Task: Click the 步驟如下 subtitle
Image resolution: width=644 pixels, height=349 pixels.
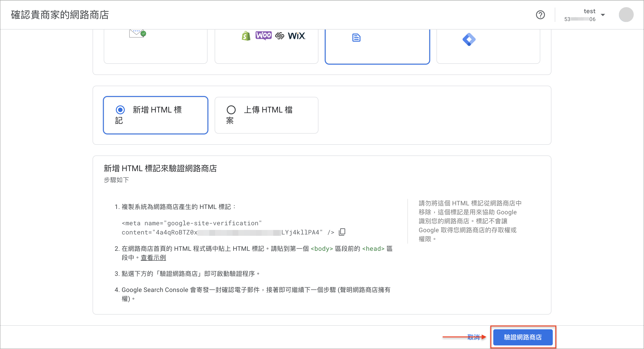Action: 116,180
